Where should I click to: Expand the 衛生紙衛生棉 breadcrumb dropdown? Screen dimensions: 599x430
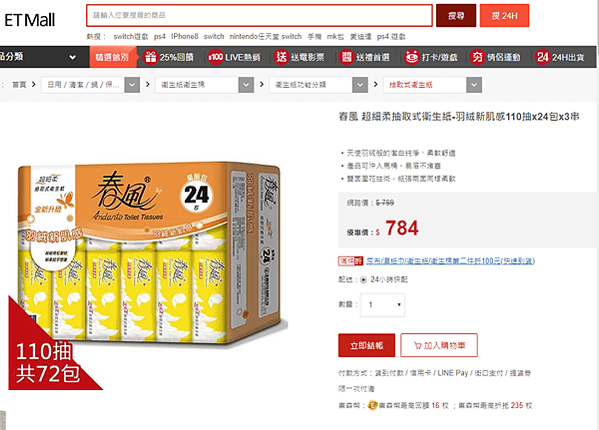(x=246, y=85)
